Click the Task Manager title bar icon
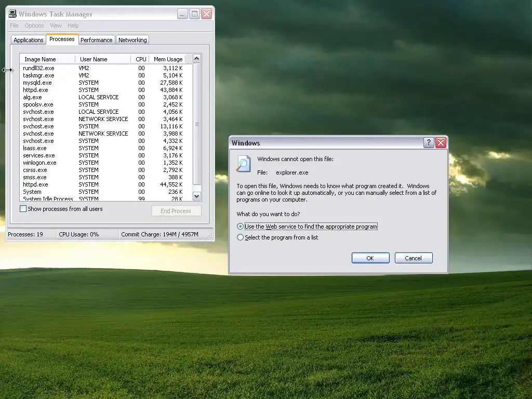The width and height of the screenshot is (532, 399). [12, 14]
